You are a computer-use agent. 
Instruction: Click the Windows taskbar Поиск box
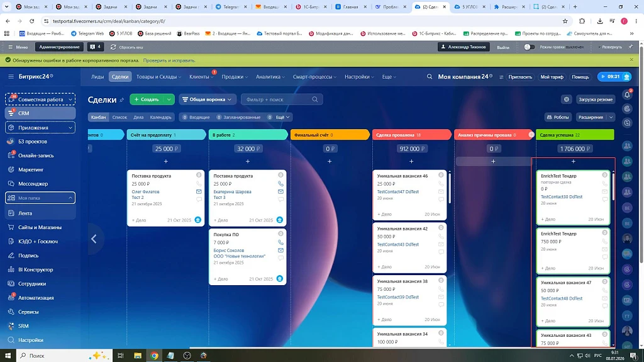click(64, 356)
